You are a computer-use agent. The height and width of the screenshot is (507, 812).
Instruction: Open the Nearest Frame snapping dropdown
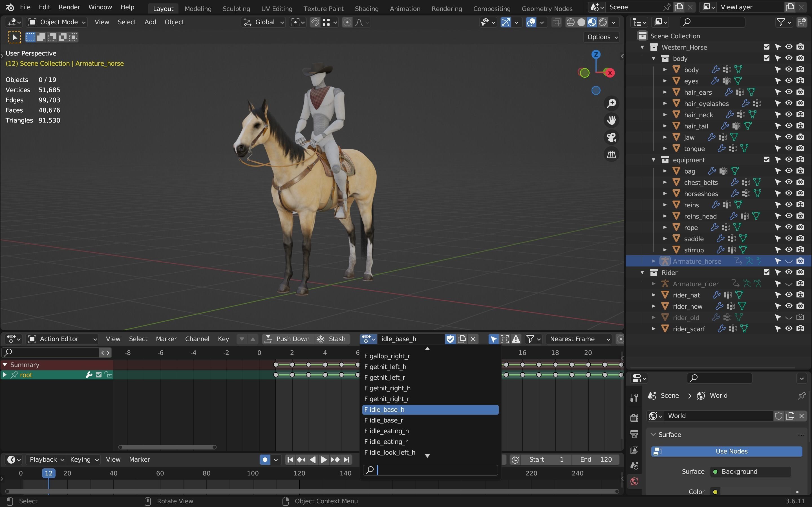(579, 339)
